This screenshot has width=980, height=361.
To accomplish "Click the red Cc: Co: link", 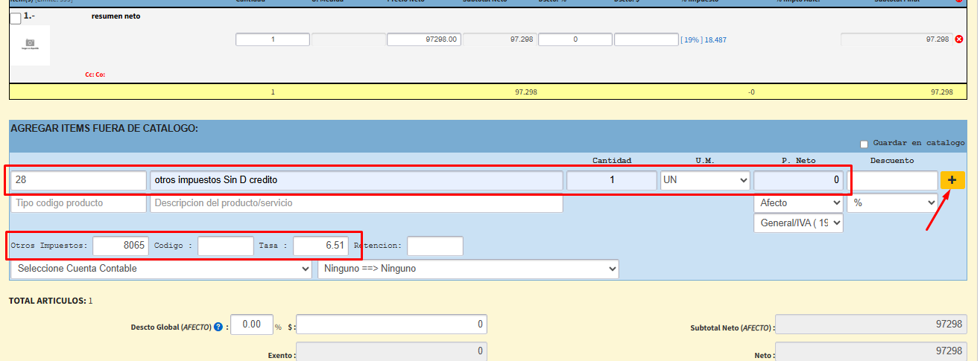I will tap(95, 74).
